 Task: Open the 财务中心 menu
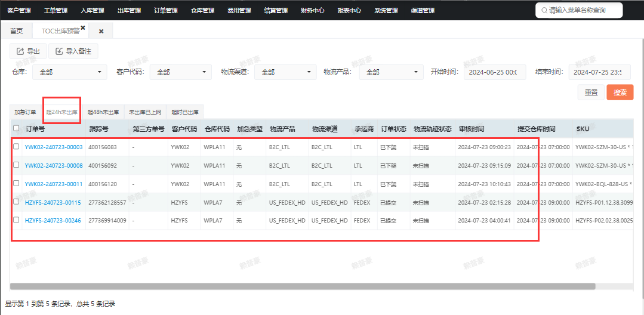(x=313, y=11)
